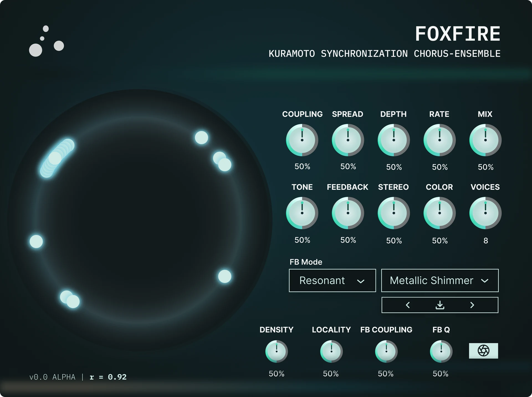The width and height of the screenshot is (532, 397).
Task: Click the Color 50% value
Action: 440,241
